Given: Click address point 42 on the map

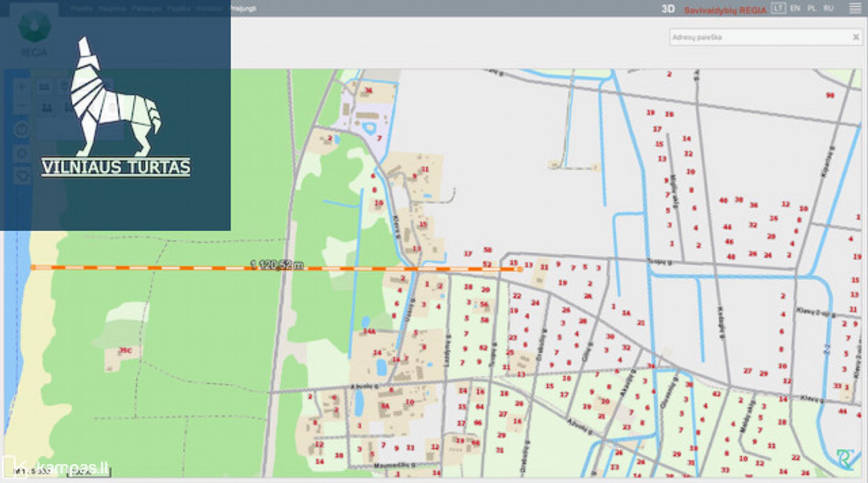Looking at the screenshot, I should coord(716,394).
